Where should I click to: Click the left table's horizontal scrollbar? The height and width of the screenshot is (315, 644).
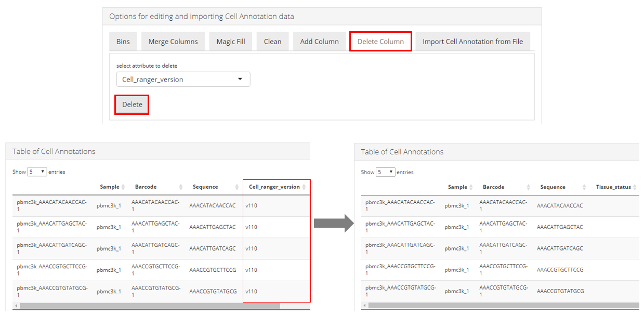pyautogui.click(x=150, y=306)
